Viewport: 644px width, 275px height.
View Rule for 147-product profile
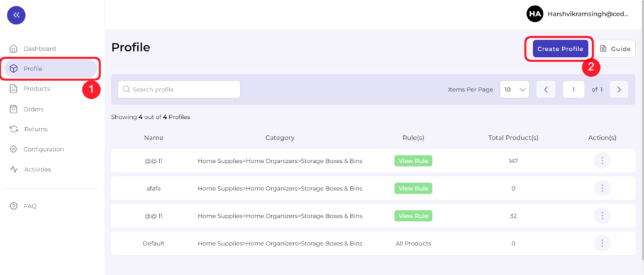pyautogui.click(x=413, y=160)
